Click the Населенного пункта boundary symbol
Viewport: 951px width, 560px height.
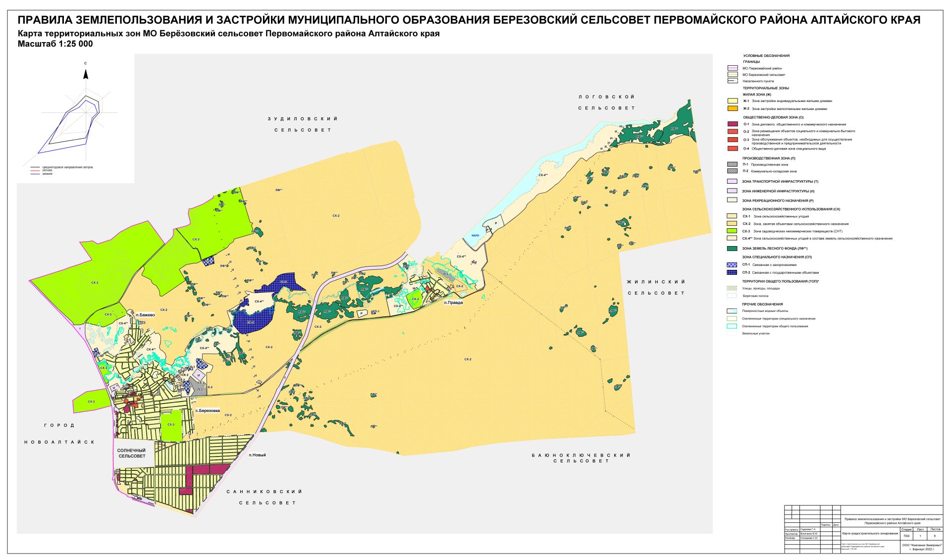(733, 81)
